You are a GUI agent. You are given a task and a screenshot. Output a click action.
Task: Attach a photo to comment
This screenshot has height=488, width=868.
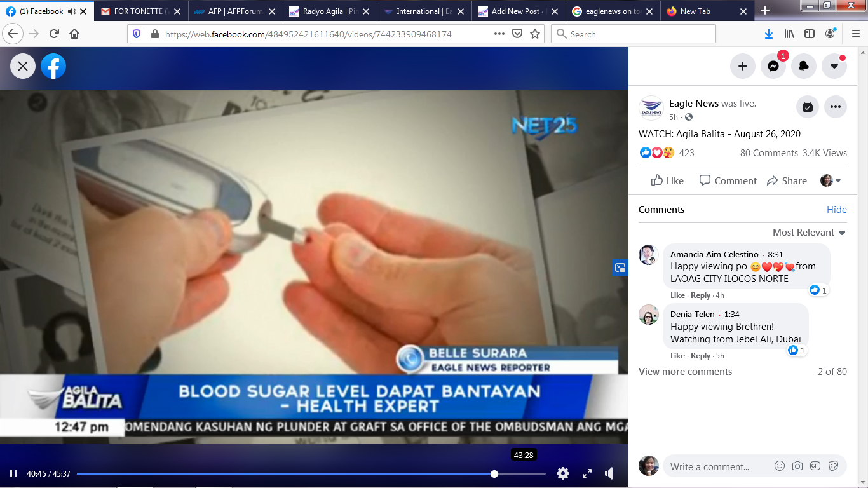797,466
